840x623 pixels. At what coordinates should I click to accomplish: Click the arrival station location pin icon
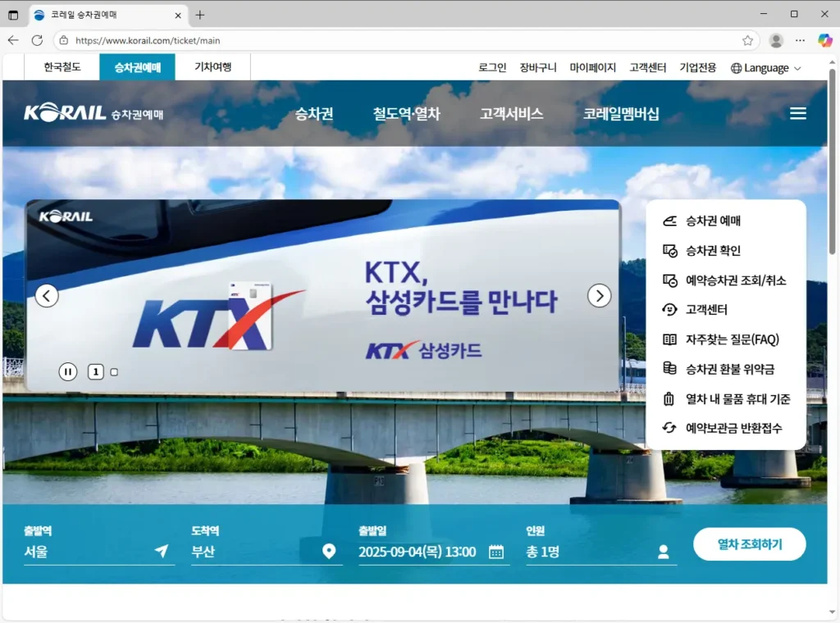tap(329, 551)
